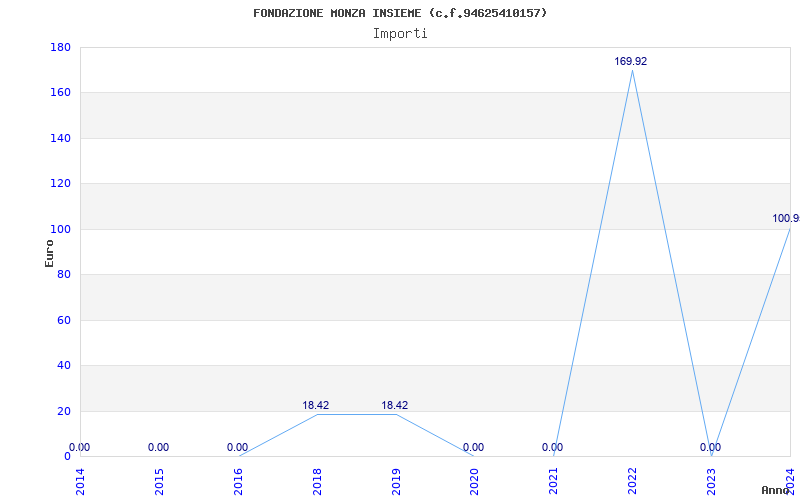Click the 'Anno' x-axis title
This screenshot has width=800, height=500.
click(775, 490)
